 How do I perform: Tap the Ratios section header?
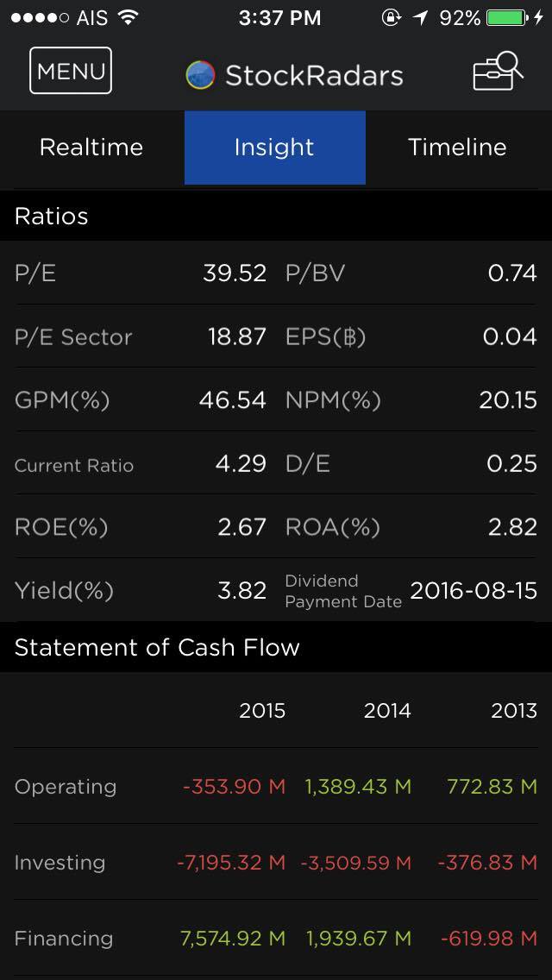click(52, 216)
